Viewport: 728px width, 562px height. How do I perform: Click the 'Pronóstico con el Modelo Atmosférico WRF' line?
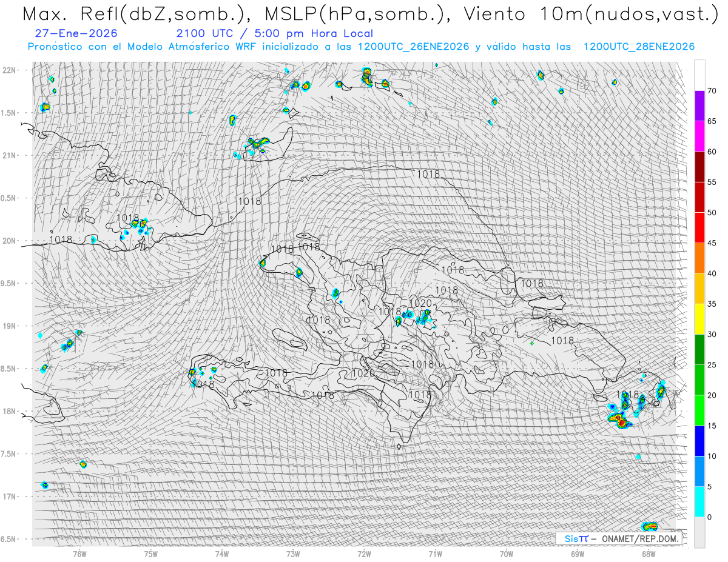click(362, 47)
